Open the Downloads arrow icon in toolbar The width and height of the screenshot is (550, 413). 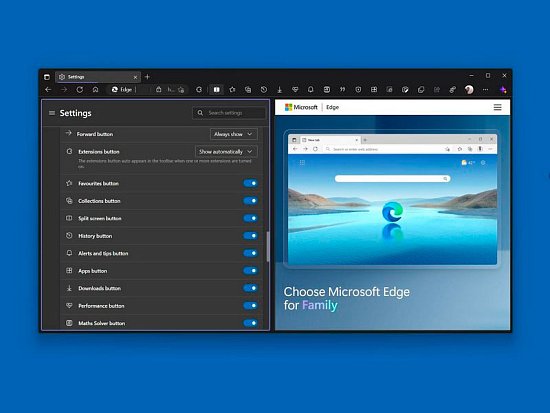(x=280, y=90)
